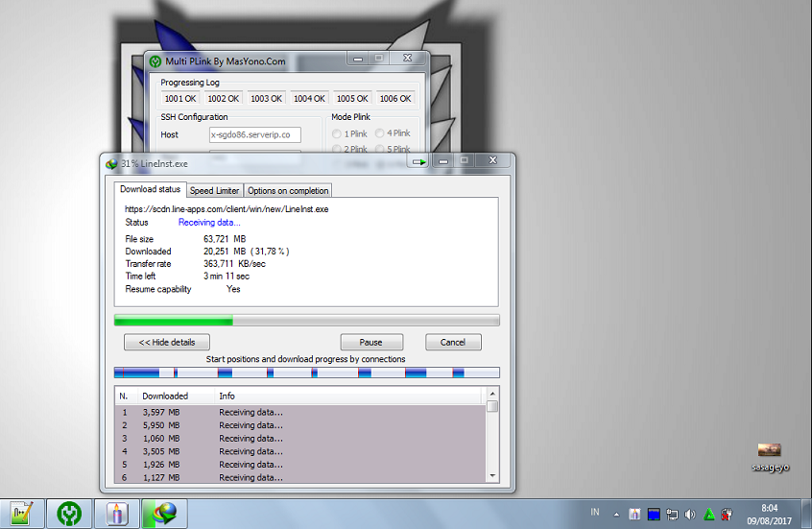
Task: Click the volume speaker tray icon
Action: coord(690,514)
